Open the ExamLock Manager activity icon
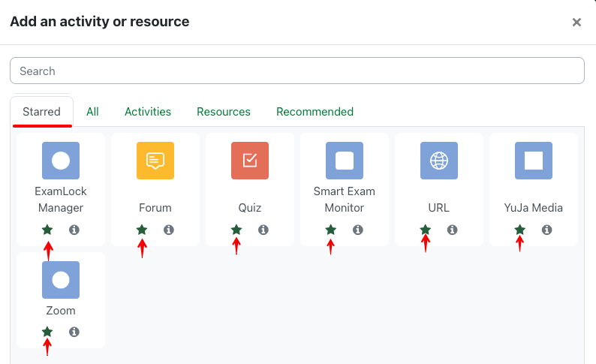Viewport: 596px width, 364px height. click(x=61, y=161)
